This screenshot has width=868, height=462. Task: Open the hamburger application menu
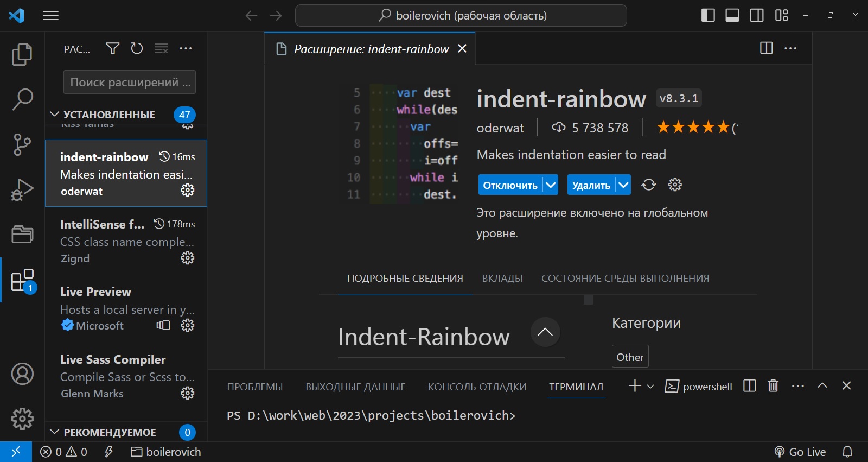[x=50, y=16]
